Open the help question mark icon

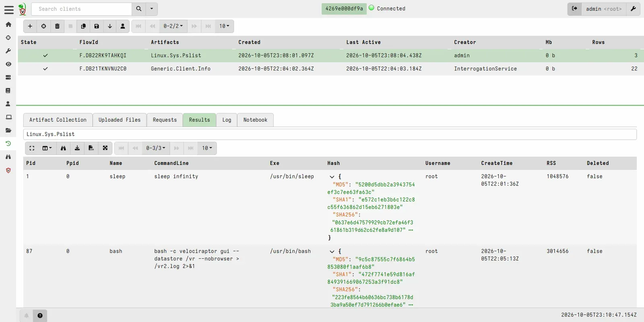click(x=40, y=316)
